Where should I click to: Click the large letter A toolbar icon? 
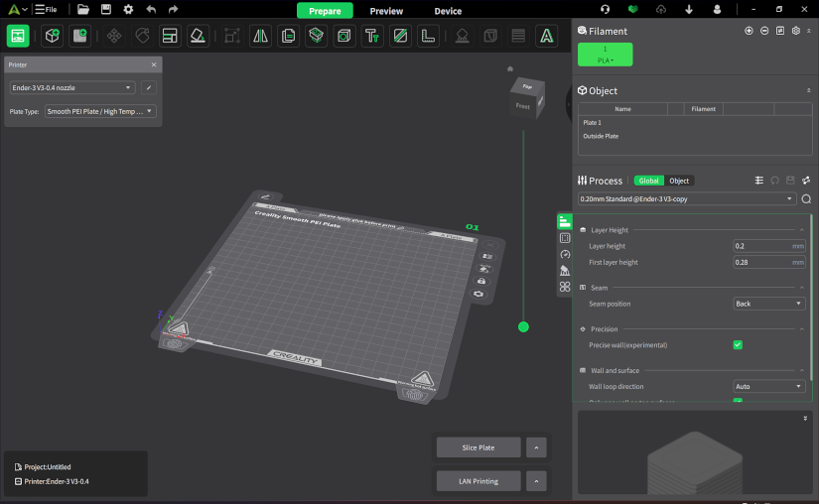click(x=546, y=36)
